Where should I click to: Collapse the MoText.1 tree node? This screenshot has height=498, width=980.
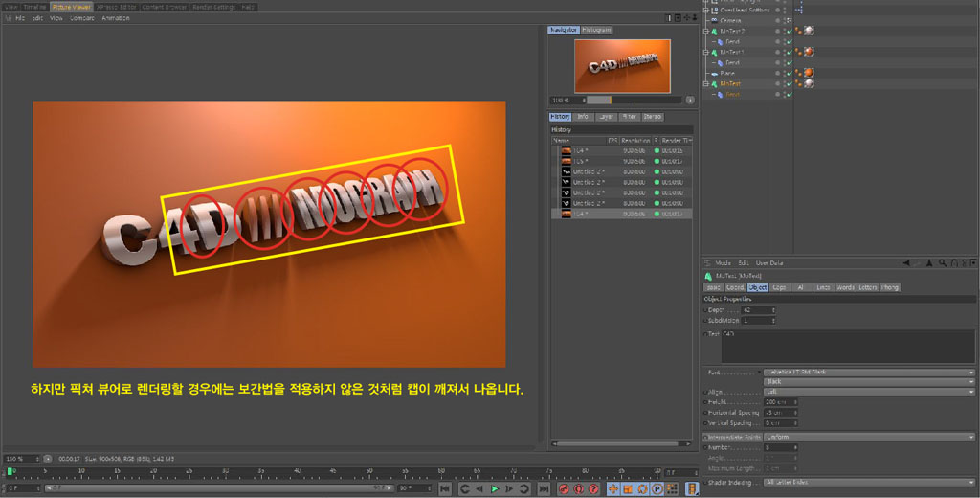tap(706, 53)
